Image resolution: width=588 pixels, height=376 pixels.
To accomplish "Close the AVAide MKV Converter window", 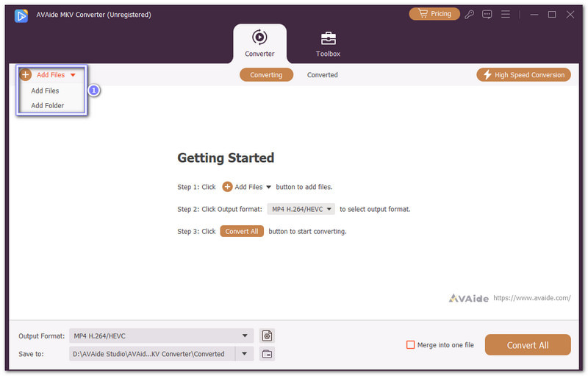I will click(x=570, y=14).
